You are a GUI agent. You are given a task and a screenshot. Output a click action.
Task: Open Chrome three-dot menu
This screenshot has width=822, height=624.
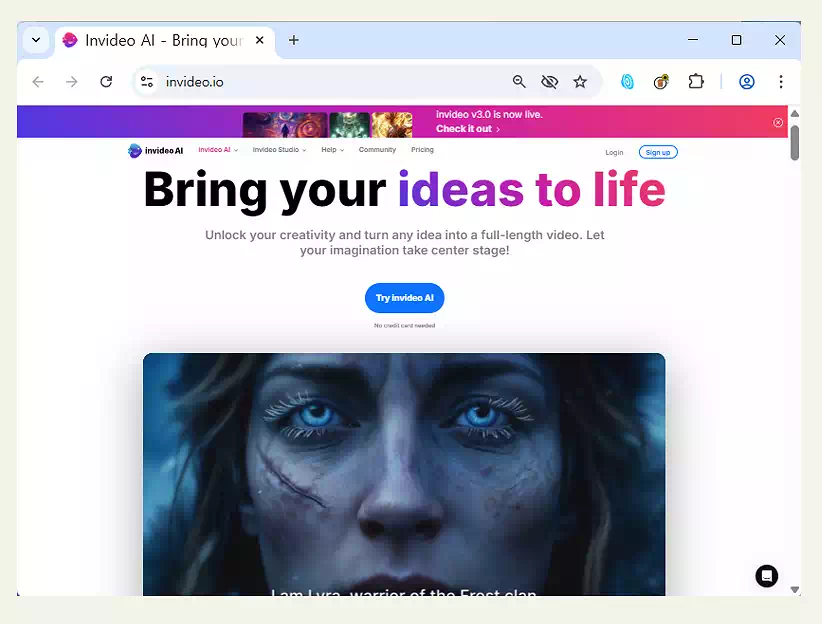781,82
